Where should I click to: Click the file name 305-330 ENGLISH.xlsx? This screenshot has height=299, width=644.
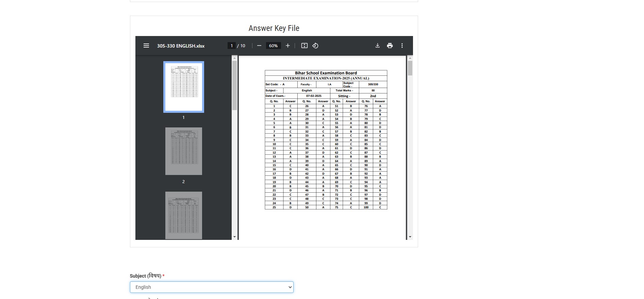pos(181,46)
